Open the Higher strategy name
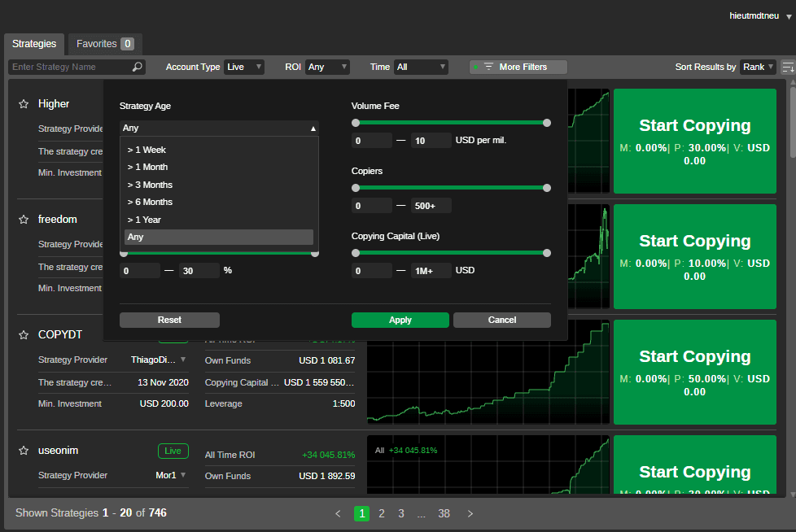 [x=53, y=104]
